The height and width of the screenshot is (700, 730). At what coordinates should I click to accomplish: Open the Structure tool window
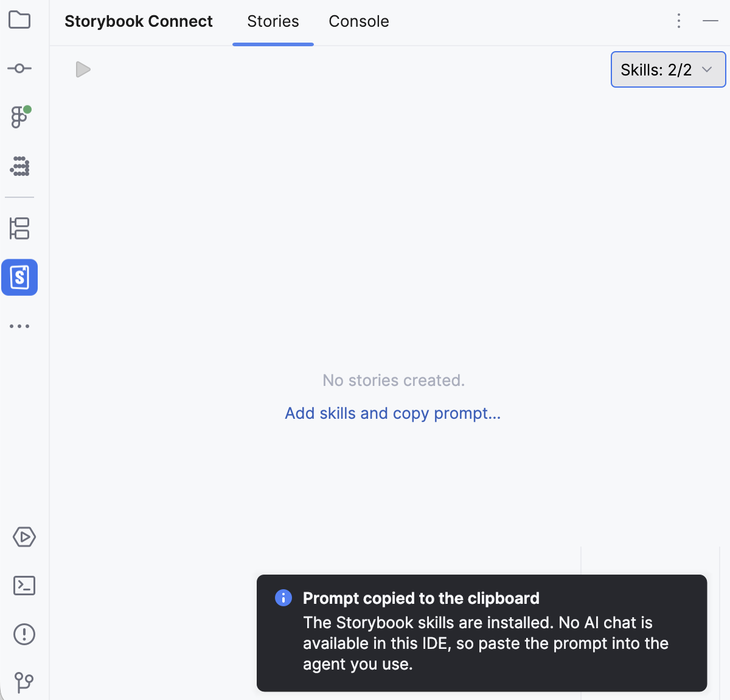tap(19, 228)
